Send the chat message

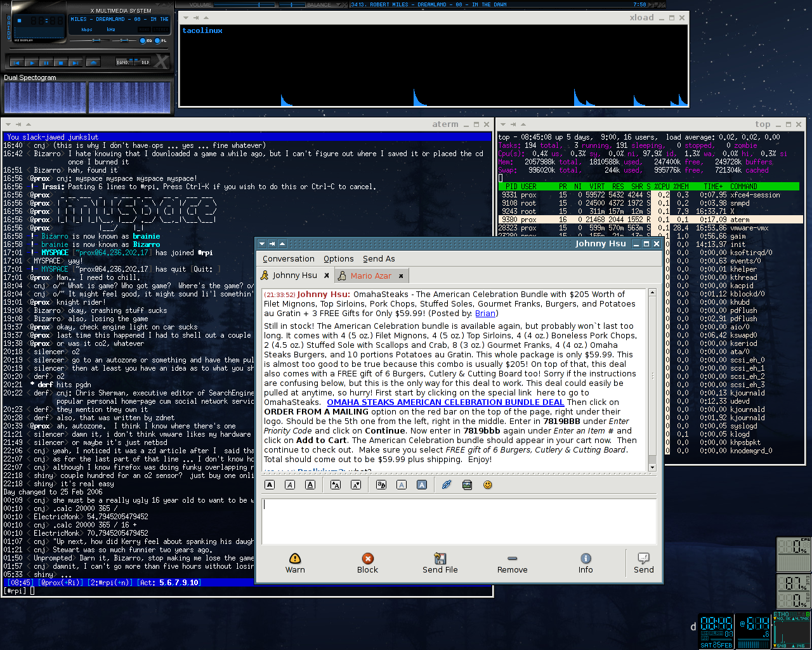[644, 563]
